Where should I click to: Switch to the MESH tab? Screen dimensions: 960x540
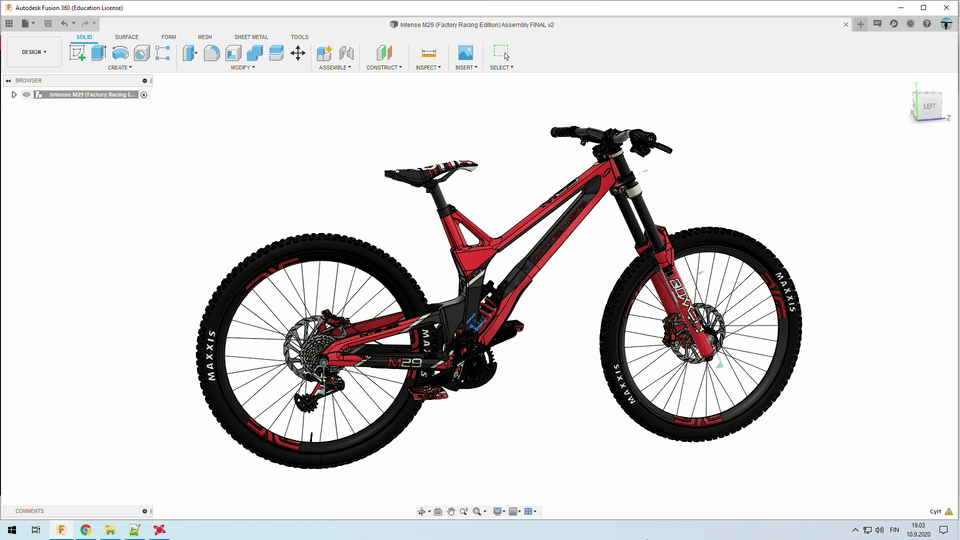pos(204,37)
